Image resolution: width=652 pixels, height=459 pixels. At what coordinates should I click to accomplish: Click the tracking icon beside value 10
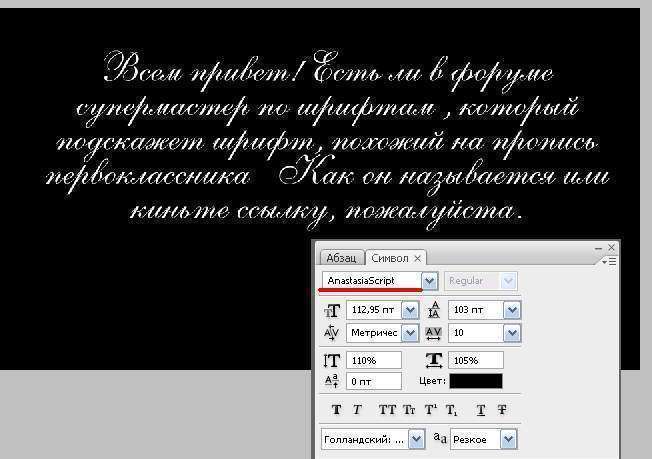pyautogui.click(x=436, y=332)
